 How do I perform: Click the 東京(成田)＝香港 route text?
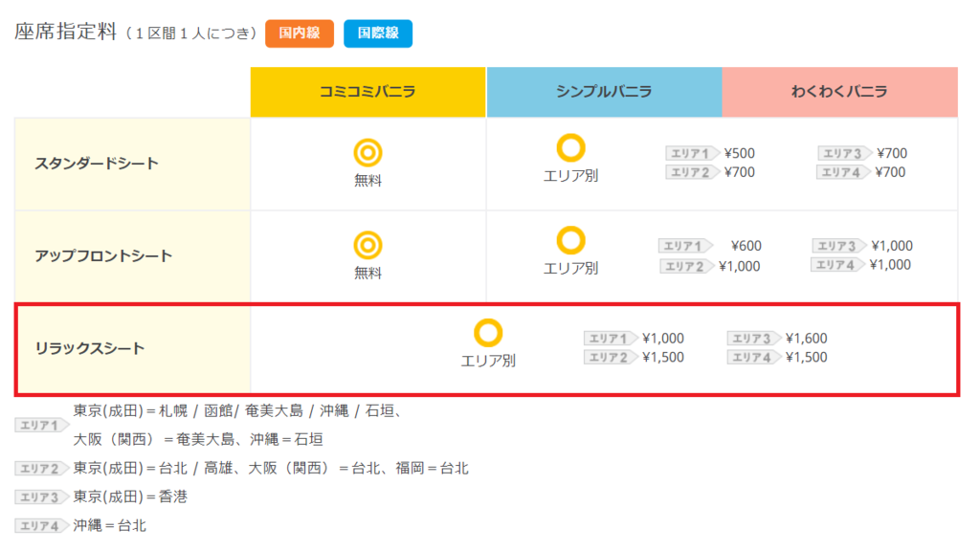(130, 497)
